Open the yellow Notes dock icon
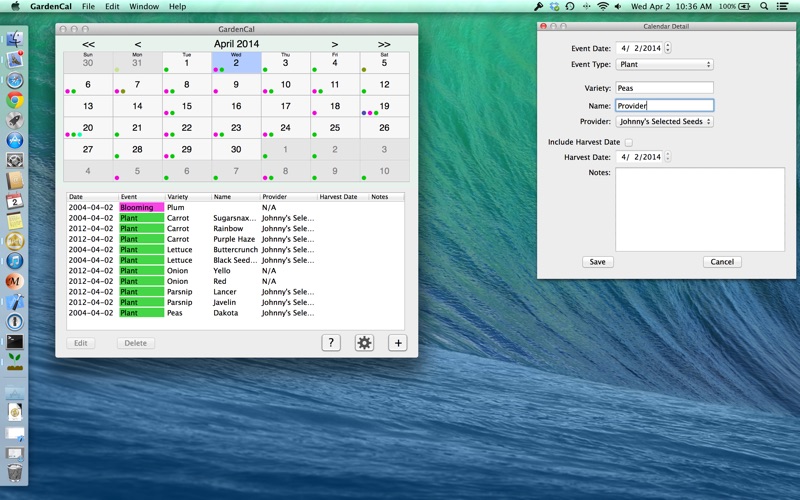 [15, 221]
